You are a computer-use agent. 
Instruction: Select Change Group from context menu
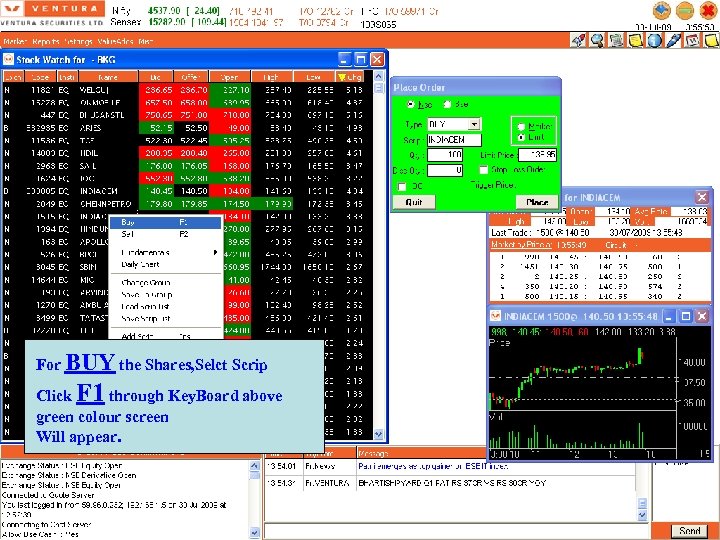[165, 282]
